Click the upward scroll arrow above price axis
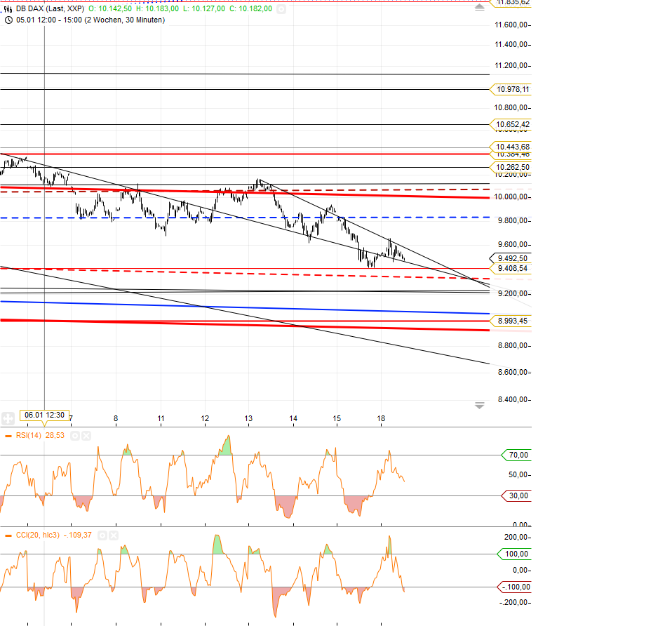Viewport: 672px width, 626px height. 480,6
